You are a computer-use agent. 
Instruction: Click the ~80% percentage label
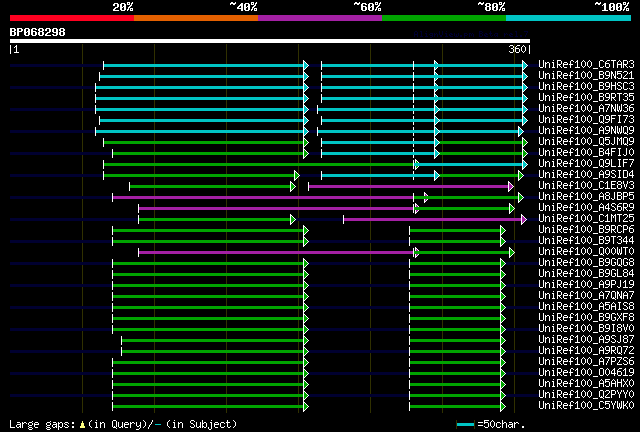coord(491,7)
